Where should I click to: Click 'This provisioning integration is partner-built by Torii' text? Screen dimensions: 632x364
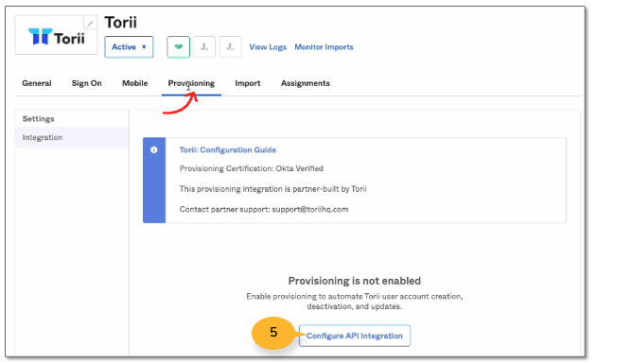click(x=272, y=189)
